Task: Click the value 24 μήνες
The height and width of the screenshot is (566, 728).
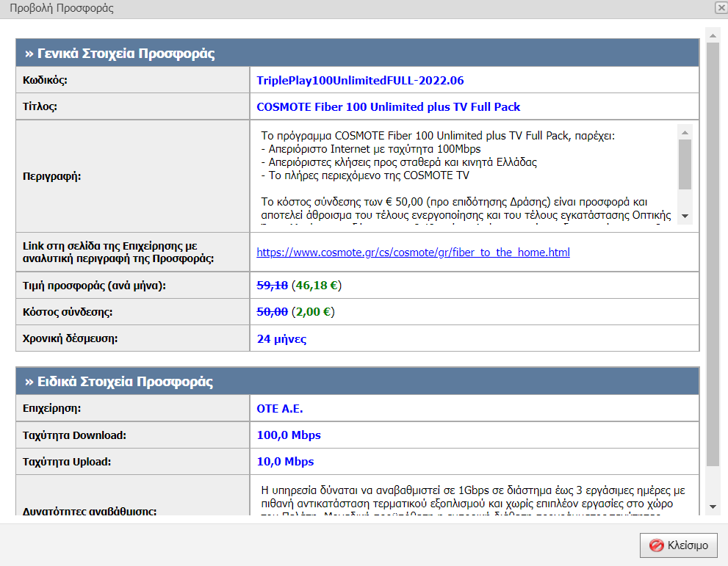Action: tap(282, 338)
